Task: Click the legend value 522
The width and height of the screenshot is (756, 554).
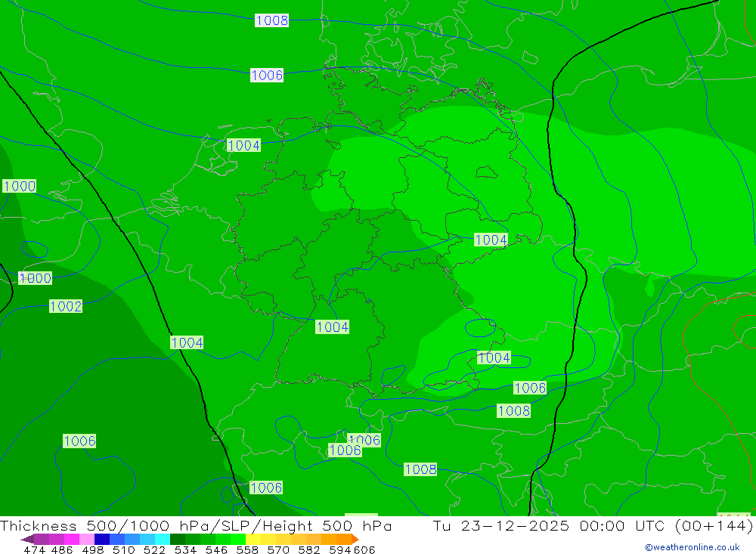Action: [154, 549]
